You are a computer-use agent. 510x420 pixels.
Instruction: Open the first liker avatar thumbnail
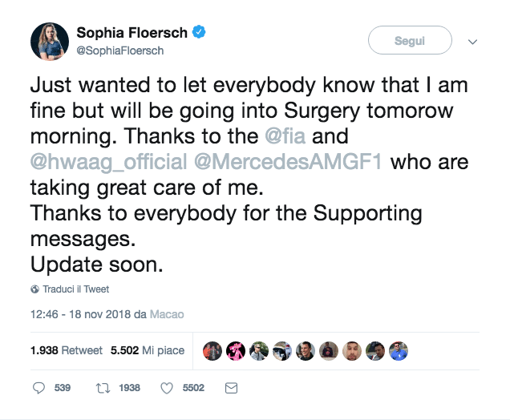coord(212,351)
